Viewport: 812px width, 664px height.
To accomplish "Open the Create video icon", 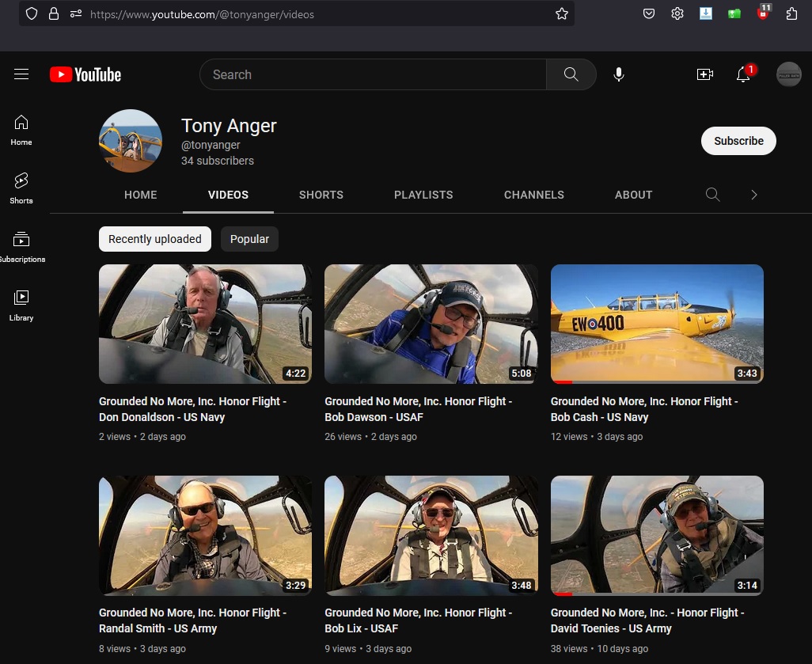I will (x=704, y=74).
